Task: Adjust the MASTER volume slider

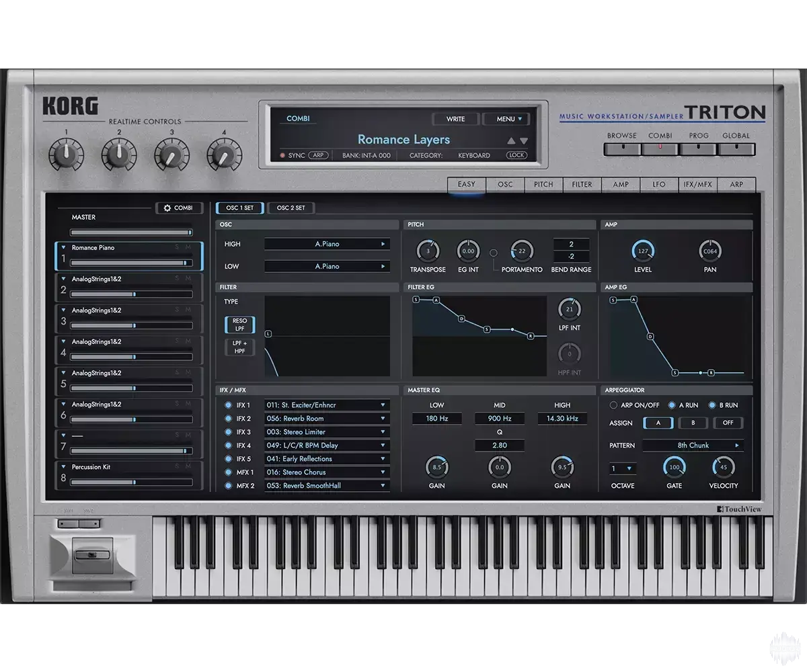Action: [132, 233]
